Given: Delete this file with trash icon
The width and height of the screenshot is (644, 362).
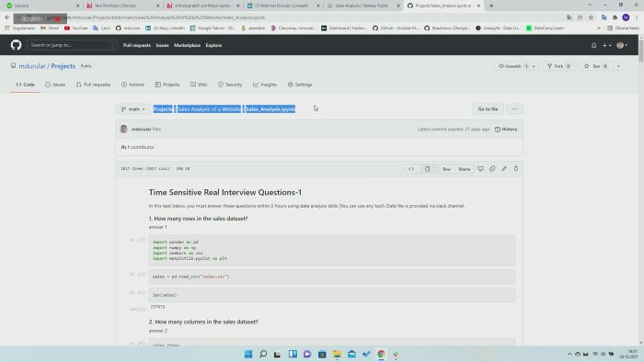Looking at the screenshot, I should pos(516,168).
